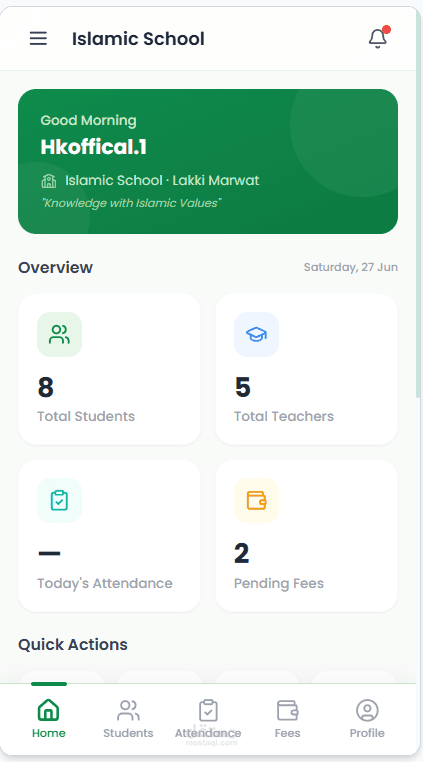423x762 pixels.
Task: Open the Pending Fees card
Action: [306, 536]
